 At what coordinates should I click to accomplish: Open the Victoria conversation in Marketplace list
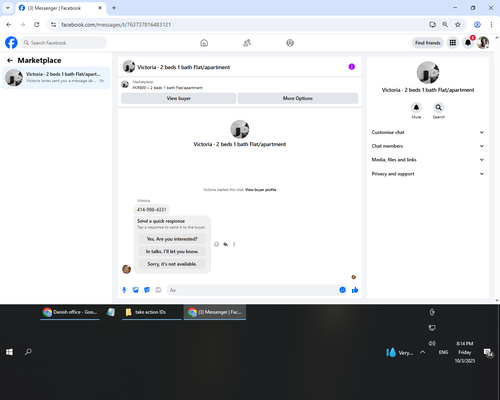pos(56,77)
